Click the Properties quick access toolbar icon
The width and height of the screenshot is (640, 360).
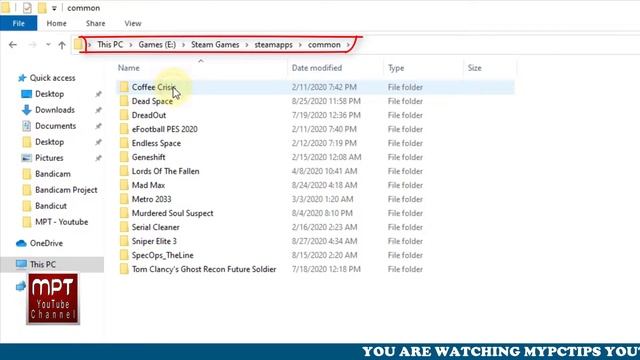(x=27, y=8)
